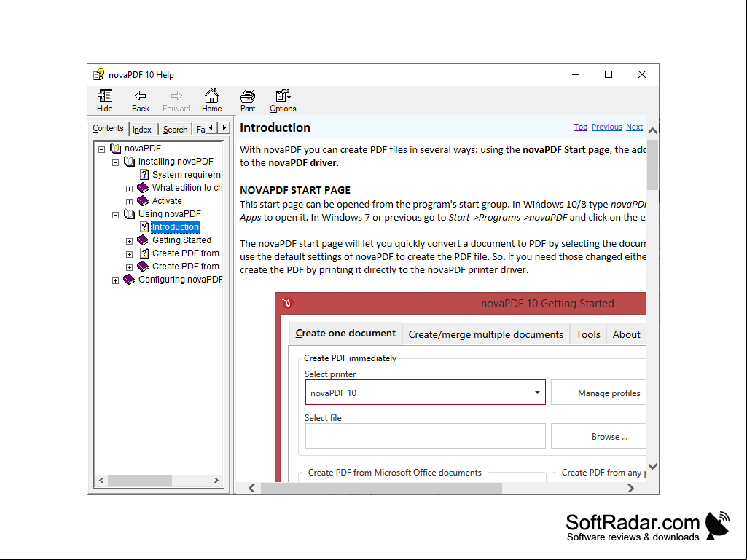The width and height of the screenshot is (747, 560).
Task: Select the Getting Started purple book icon
Action: (143, 240)
